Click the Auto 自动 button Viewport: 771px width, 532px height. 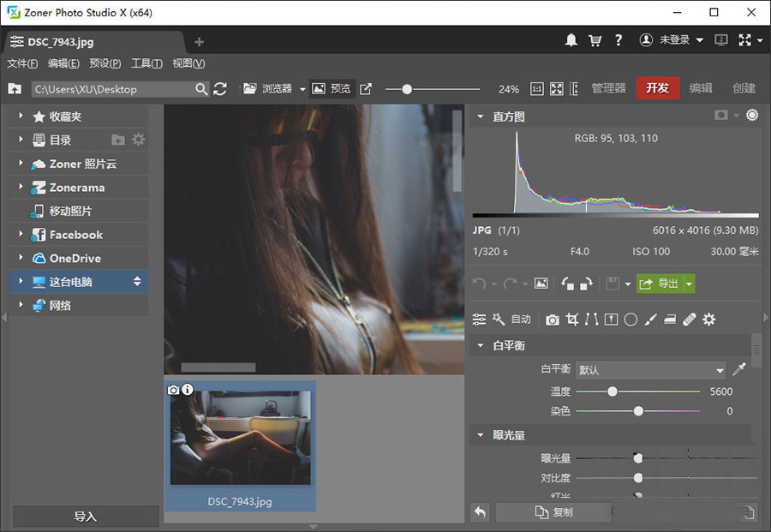click(521, 320)
